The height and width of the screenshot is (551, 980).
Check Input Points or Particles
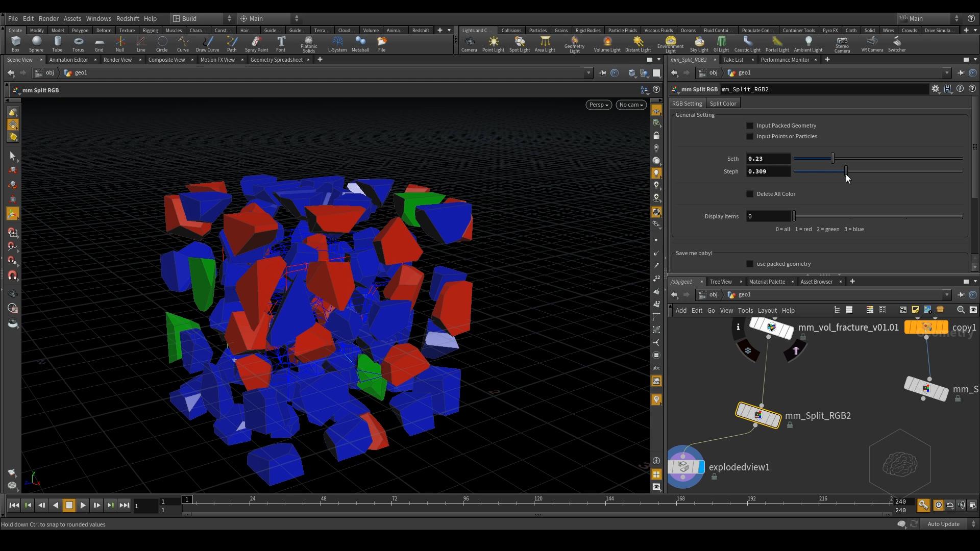click(750, 136)
